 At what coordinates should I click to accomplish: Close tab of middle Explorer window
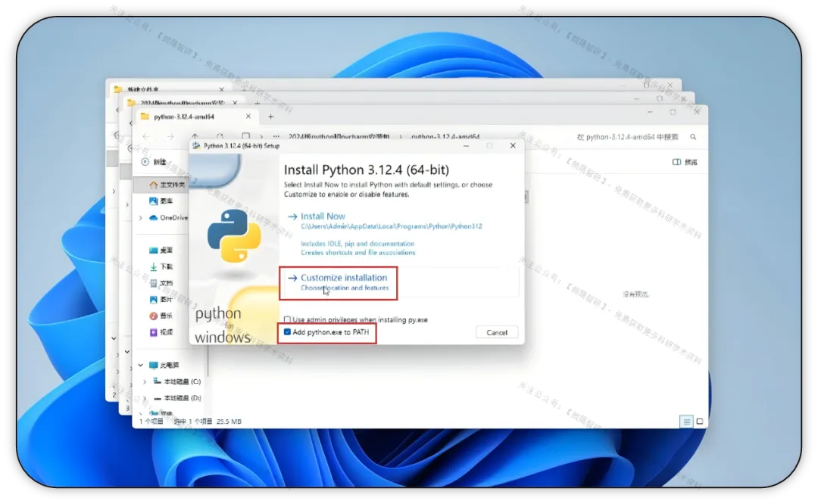[x=235, y=103]
